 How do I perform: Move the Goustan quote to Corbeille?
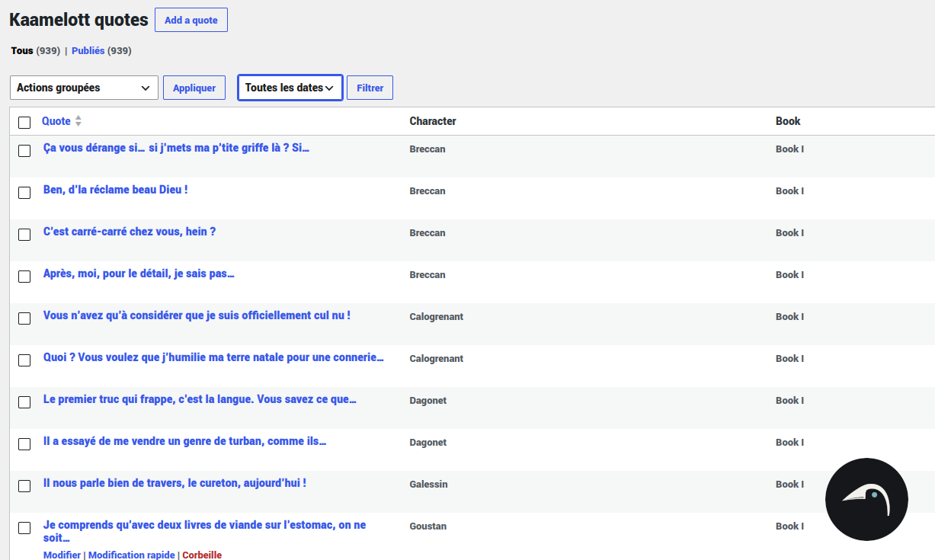tap(202, 555)
